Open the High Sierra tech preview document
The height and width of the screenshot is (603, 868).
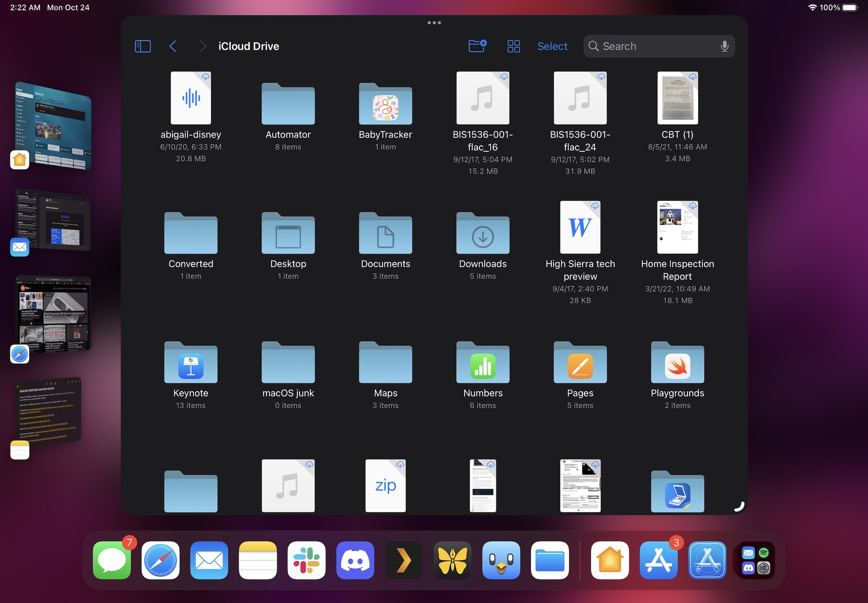pyautogui.click(x=580, y=227)
